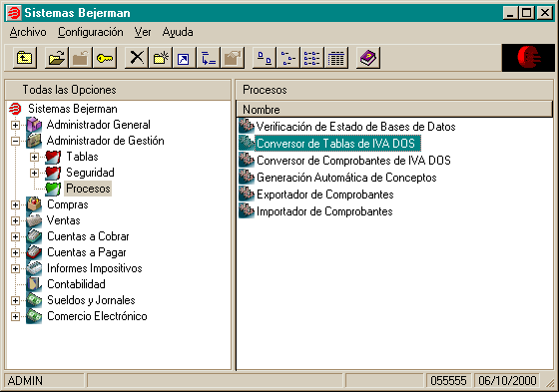This screenshot has width=559, height=392.
Task: Click the Bejerman logo in the toolbar corner
Action: point(528,58)
